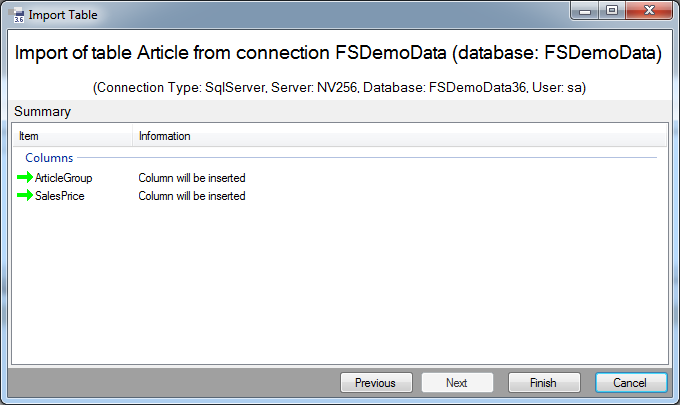Cancel the table import
Image resolution: width=680 pixels, height=405 pixels.
tap(631, 383)
